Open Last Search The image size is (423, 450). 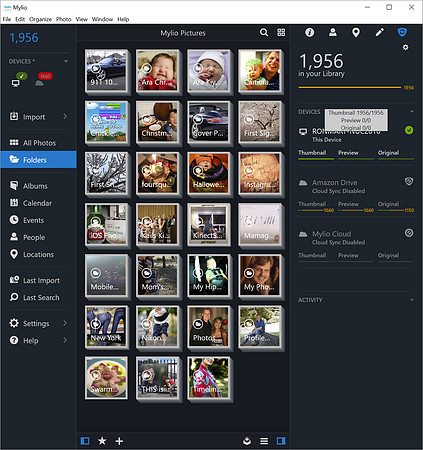tap(38, 297)
